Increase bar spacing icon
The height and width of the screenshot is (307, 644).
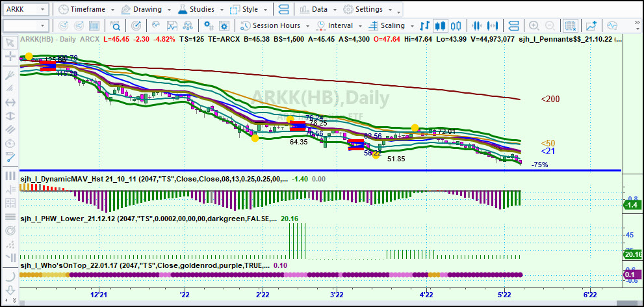(x=493, y=25)
